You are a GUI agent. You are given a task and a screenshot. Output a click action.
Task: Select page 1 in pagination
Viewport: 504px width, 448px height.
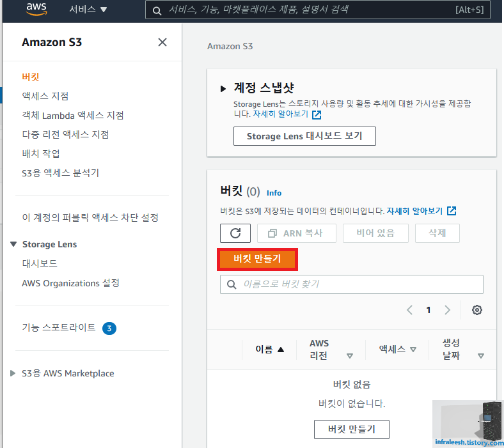pyautogui.click(x=428, y=310)
